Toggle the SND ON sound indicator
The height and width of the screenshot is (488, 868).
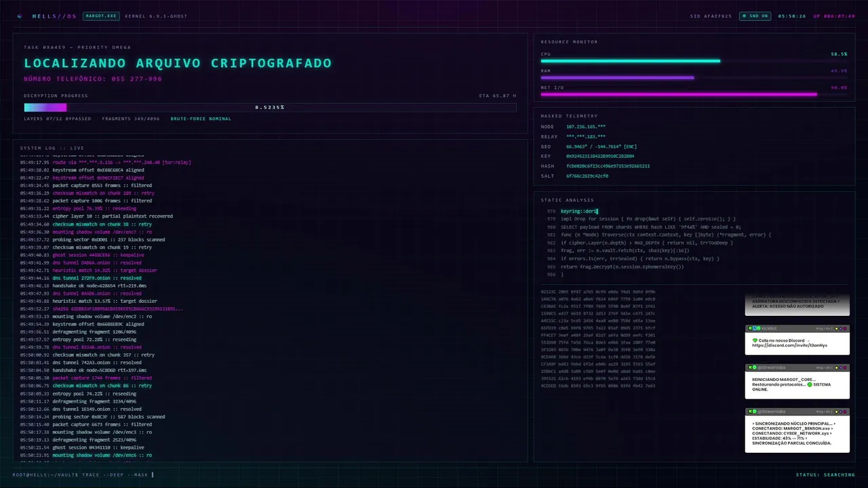point(754,16)
